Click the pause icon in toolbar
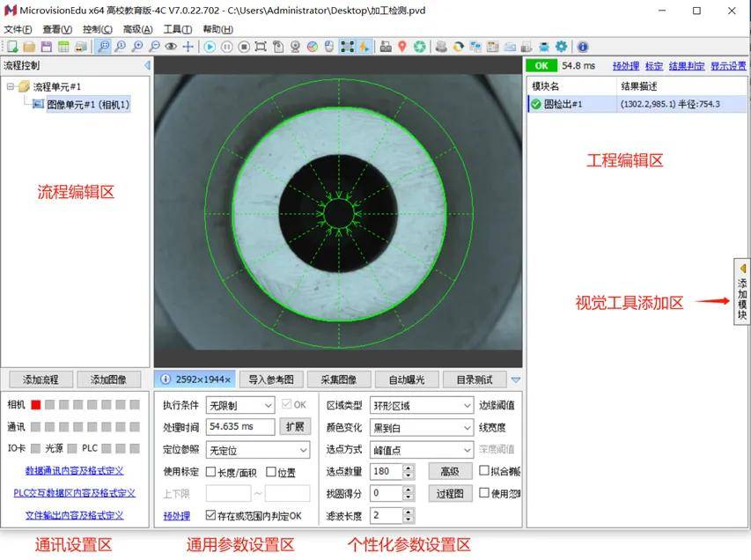 click(x=226, y=47)
